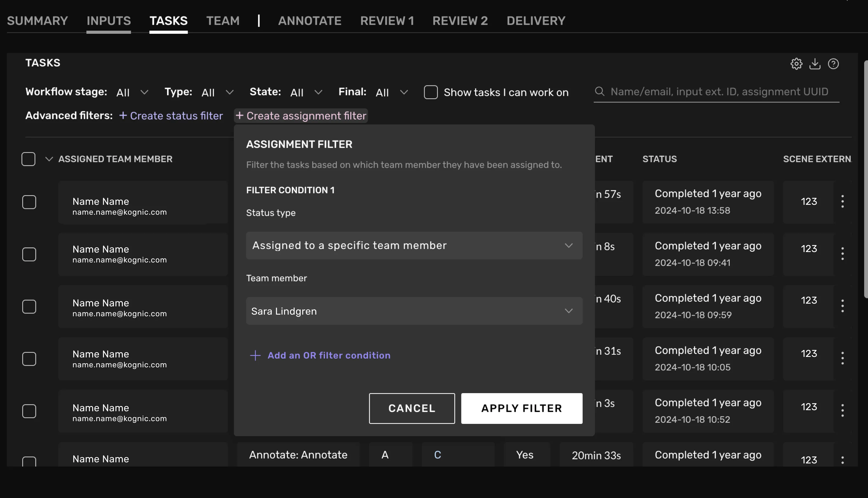
Task: Open the Status type dropdown
Action: [x=414, y=246]
